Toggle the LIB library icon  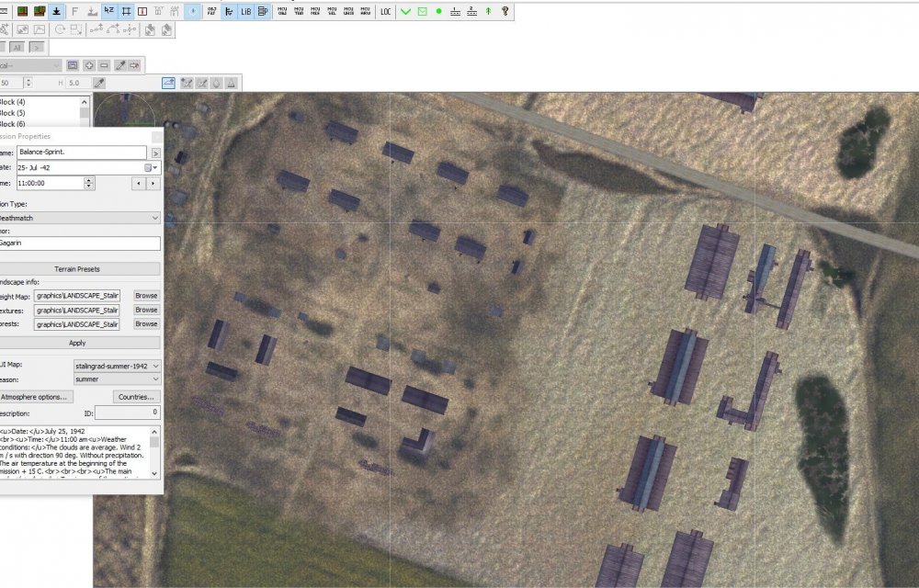coord(246,11)
